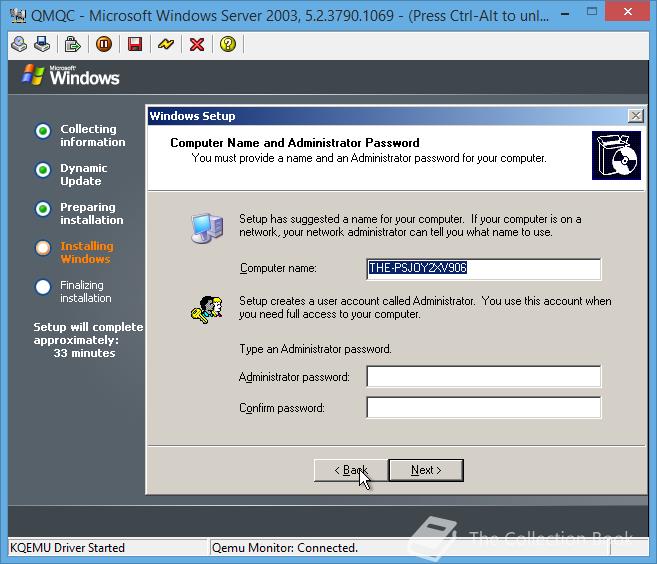Click the CD-ROM drive toolbar icon
Screen dimensions: 657x564
pos(19,44)
